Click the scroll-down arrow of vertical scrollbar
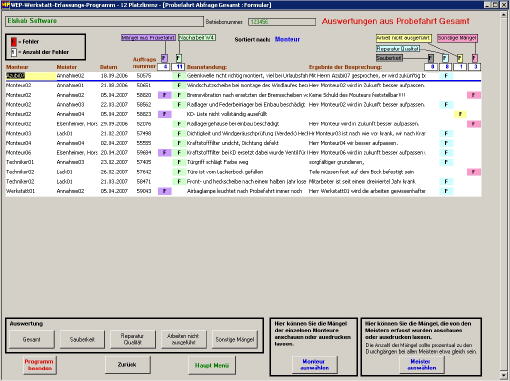Screen dimensions: 510x381 point(504,375)
